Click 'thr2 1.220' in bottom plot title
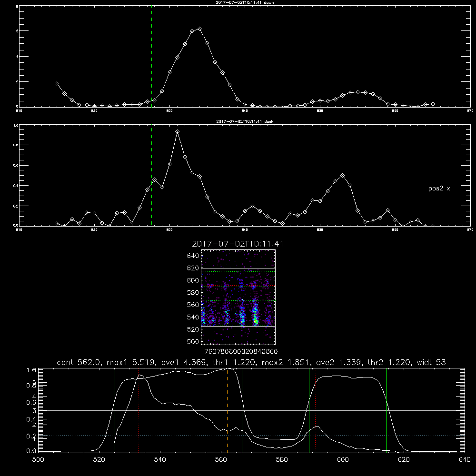This screenshot has width=476, height=476. click(x=390, y=362)
